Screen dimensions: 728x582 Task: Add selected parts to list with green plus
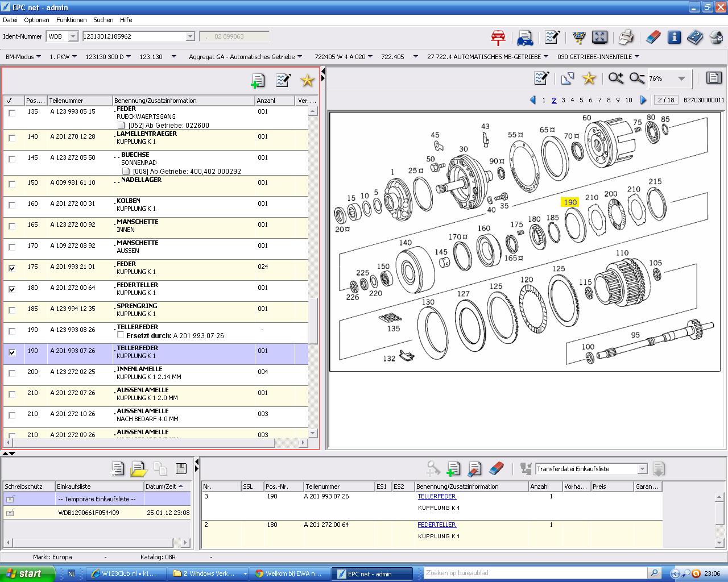coord(258,81)
